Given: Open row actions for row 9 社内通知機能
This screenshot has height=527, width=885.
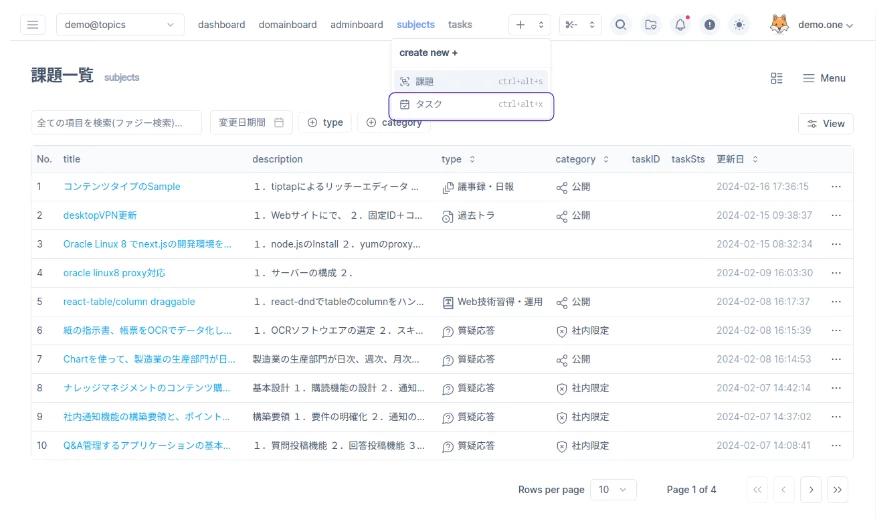Looking at the screenshot, I should (x=836, y=417).
